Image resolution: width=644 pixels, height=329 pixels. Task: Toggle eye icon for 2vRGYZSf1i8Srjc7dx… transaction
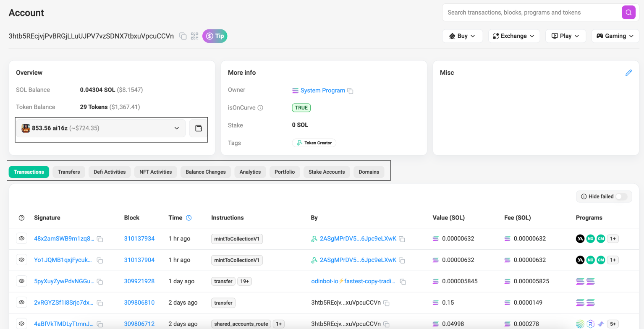[x=21, y=302]
